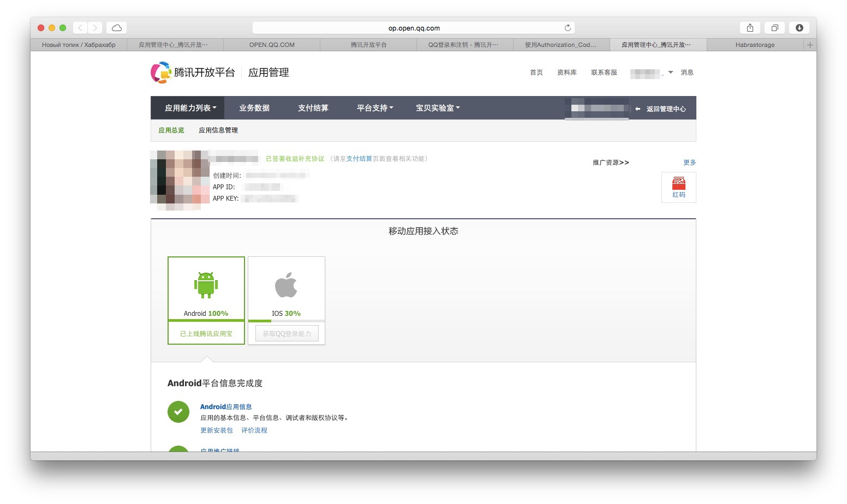The height and width of the screenshot is (504, 847).
Task: Go to 首页 in the top header
Action: point(536,73)
